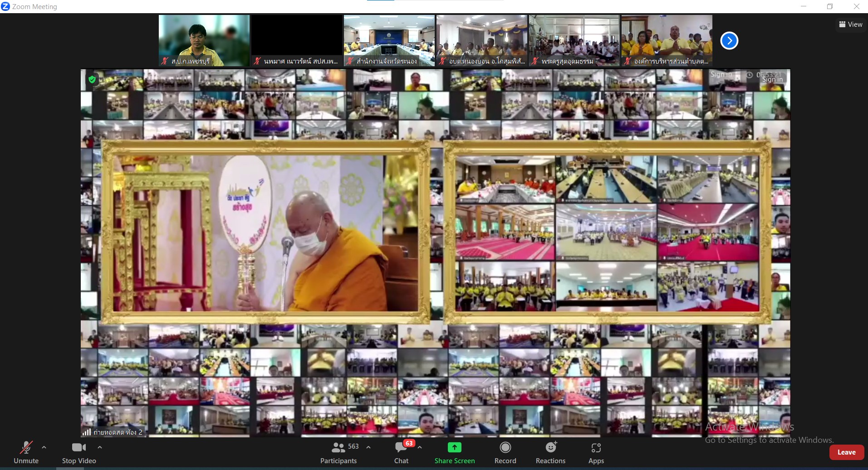
Task: Open Zoom Apps panel
Action: [596, 453]
